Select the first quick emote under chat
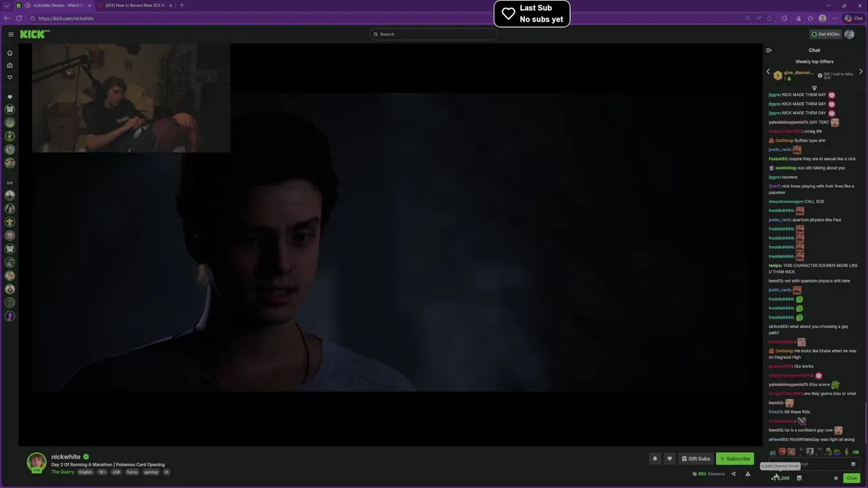Image resolution: width=868 pixels, height=488 pixels. click(774, 451)
